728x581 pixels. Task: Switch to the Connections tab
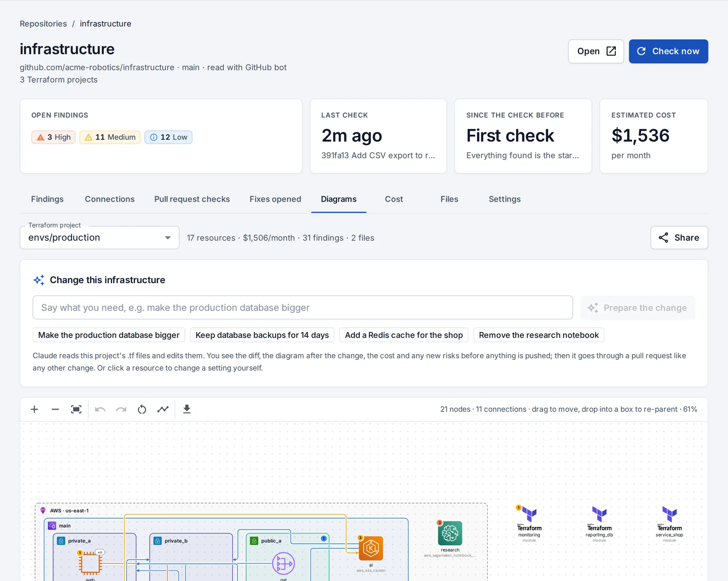[110, 199]
